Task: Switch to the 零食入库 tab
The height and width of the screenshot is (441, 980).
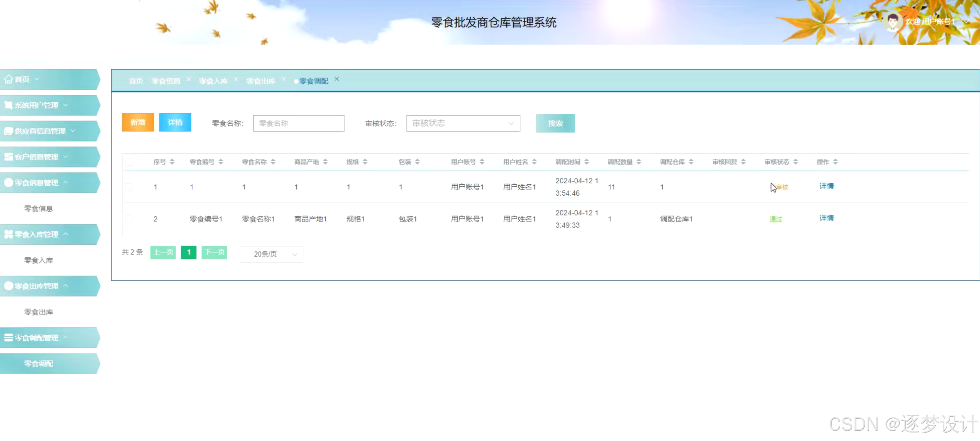Action: click(x=213, y=81)
